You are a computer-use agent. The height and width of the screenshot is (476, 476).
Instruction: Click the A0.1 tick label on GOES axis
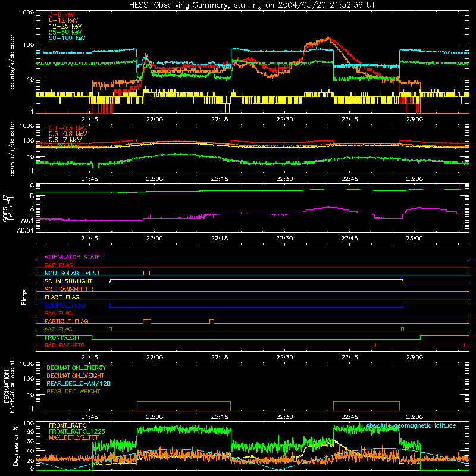(27, 221)
